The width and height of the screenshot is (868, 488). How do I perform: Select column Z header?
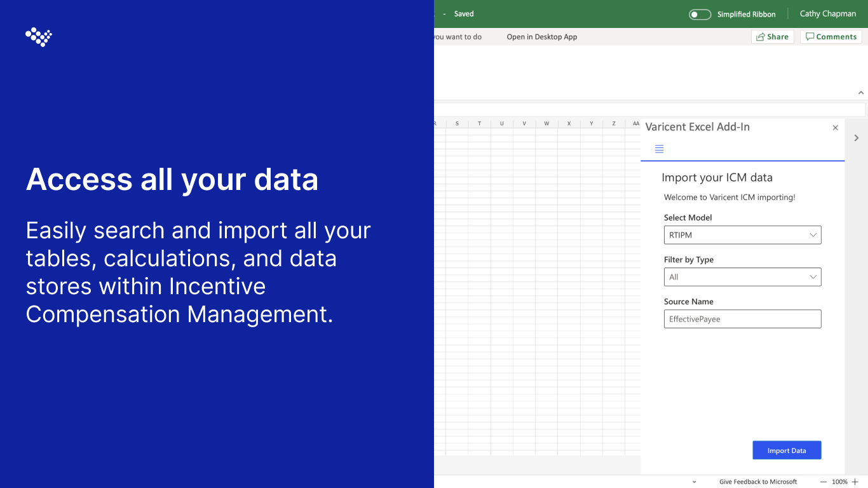coord(613,123)
